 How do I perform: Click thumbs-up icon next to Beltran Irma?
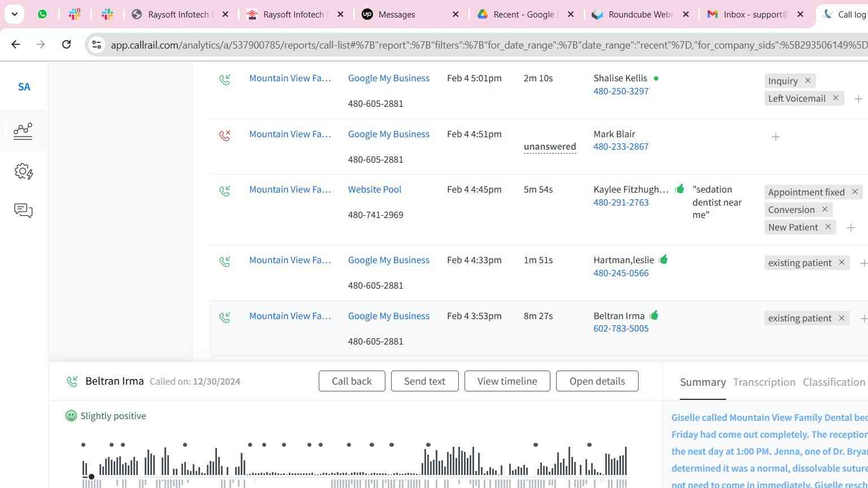pyautogui.click(x=654, y=315)
